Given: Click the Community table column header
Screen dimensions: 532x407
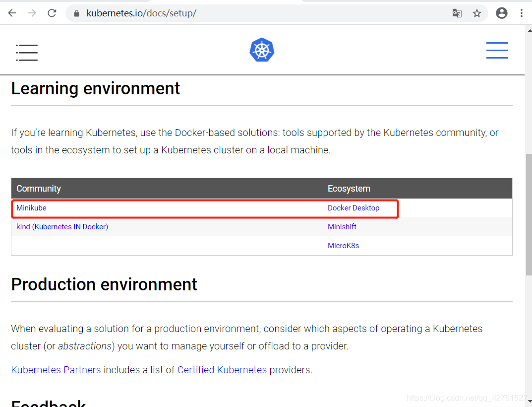Looking at the screenshot, I should pyautogui.click(x=39, y=189).
